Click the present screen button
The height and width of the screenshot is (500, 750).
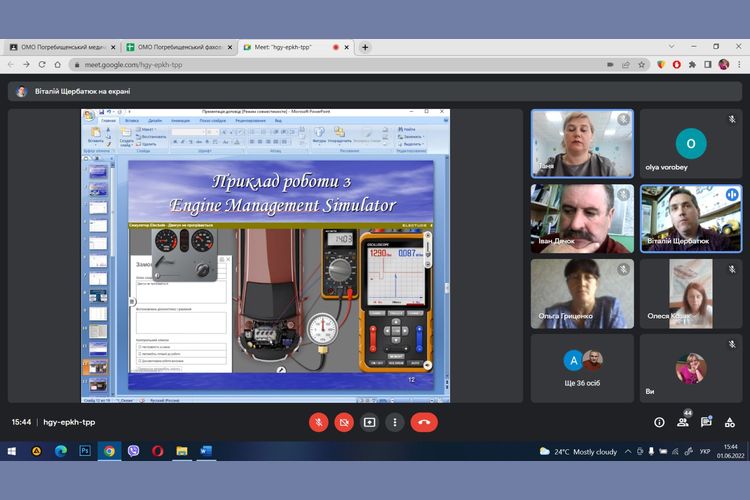[x=369, y=422]
